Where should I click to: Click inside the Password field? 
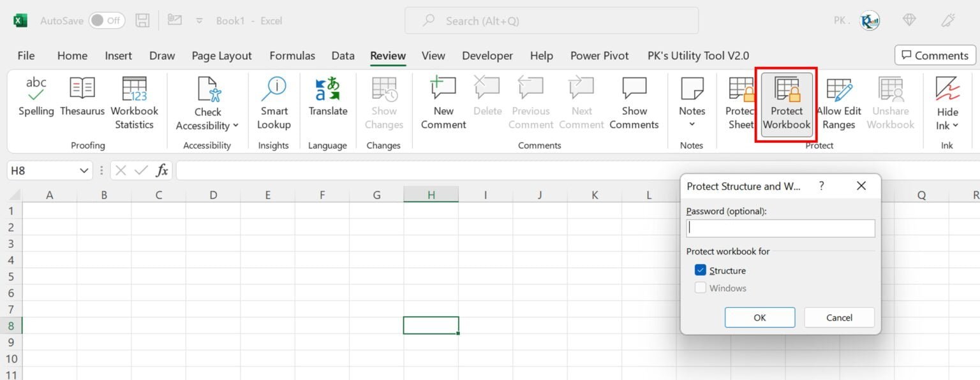pos(780,228)
